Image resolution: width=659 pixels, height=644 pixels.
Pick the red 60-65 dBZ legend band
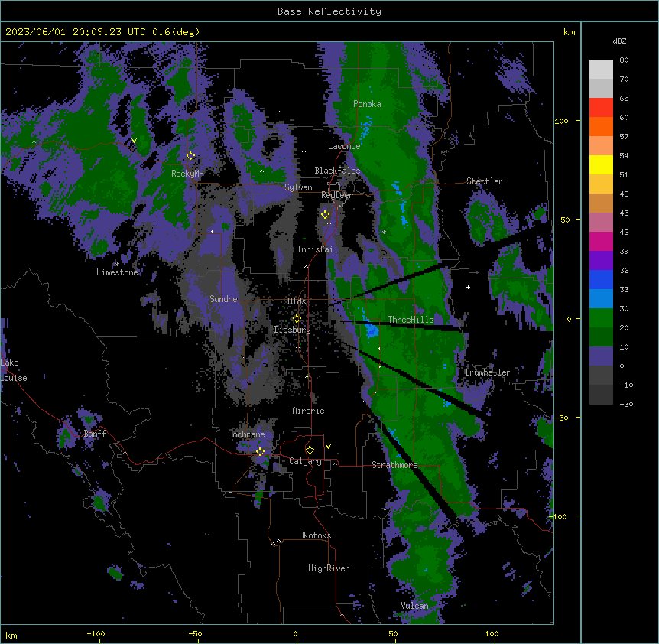(x=601, y=108)
